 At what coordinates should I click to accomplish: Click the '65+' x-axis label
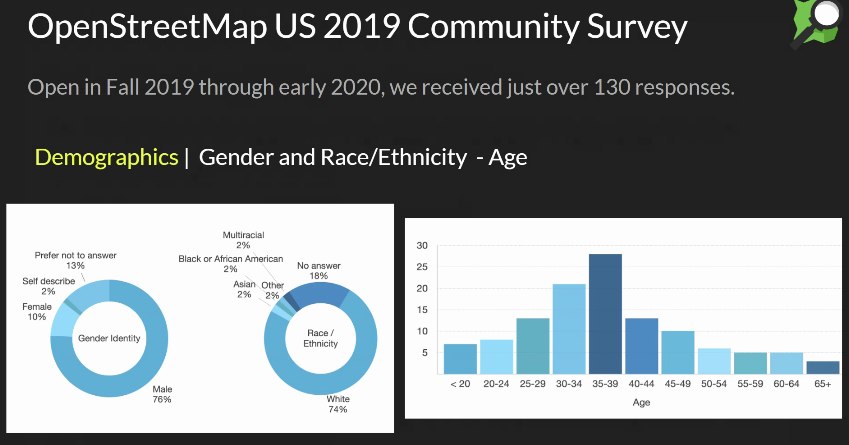pyautogui.click(x=822, y=384)
